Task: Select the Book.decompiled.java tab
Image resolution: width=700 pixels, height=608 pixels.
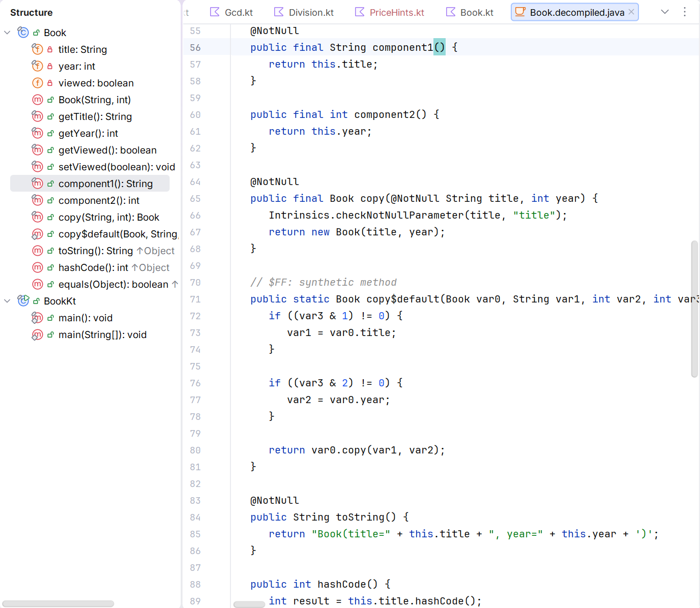Action: 574,12
